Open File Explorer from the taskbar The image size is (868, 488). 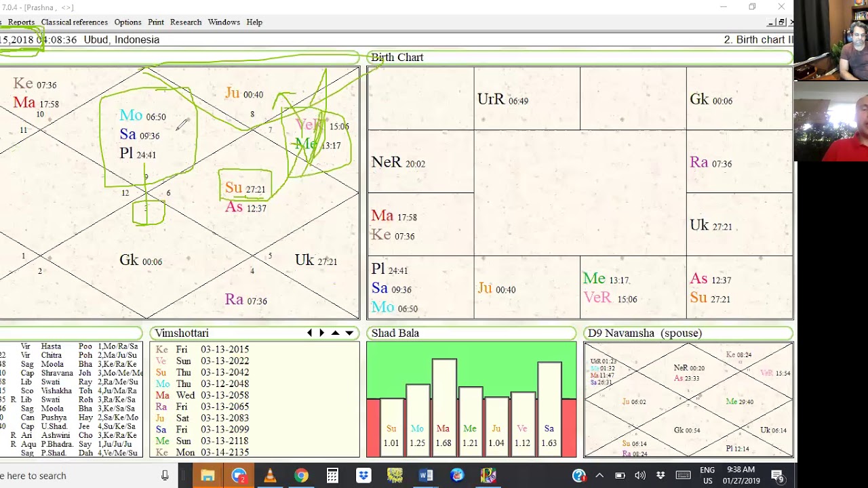pos(208,476)
